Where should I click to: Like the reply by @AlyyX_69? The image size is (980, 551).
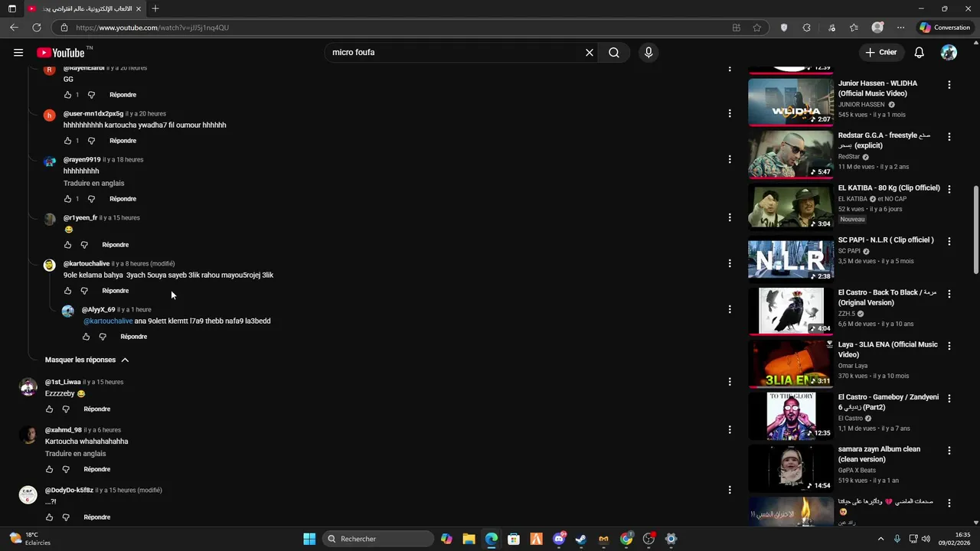coord(86,337)
